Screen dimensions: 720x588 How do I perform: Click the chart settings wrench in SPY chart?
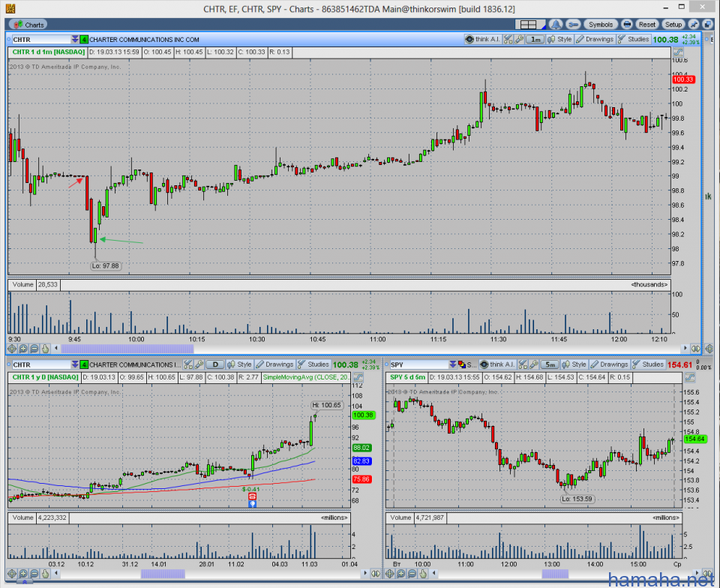[533, 364]
